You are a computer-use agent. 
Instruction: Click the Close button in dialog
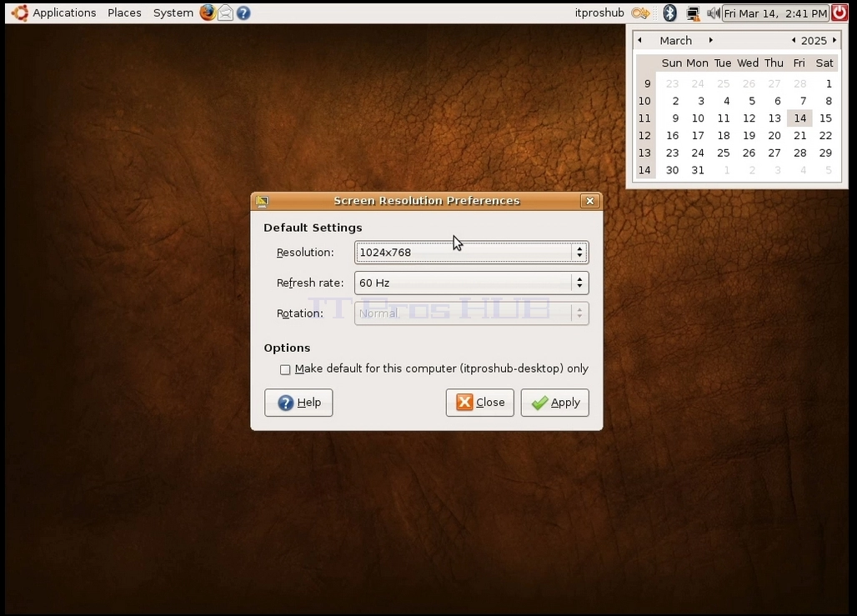[480, 403]
